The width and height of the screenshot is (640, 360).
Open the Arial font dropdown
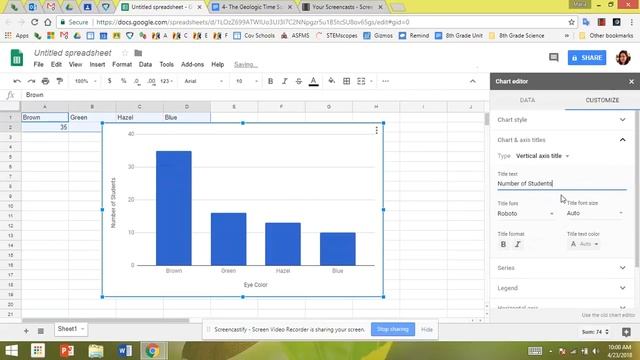click(x=203, y=81)
